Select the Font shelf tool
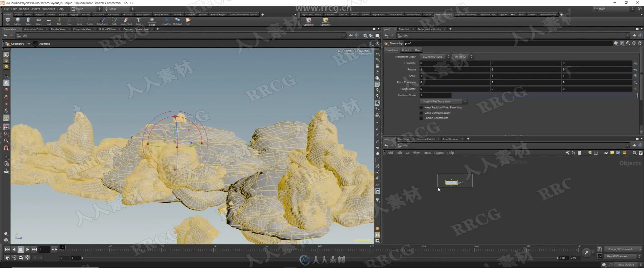The width and height of the screenshot is (644, 268). pos(138,21)
